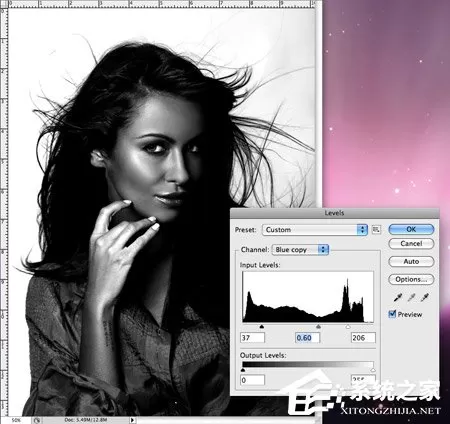Click the input highlight slider triangle

[x=348, y=327]
